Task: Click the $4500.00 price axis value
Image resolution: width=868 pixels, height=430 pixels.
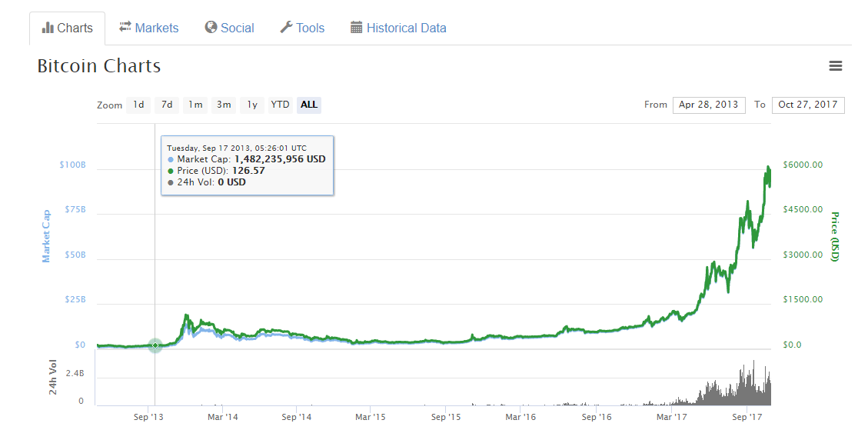Action: 803,209
